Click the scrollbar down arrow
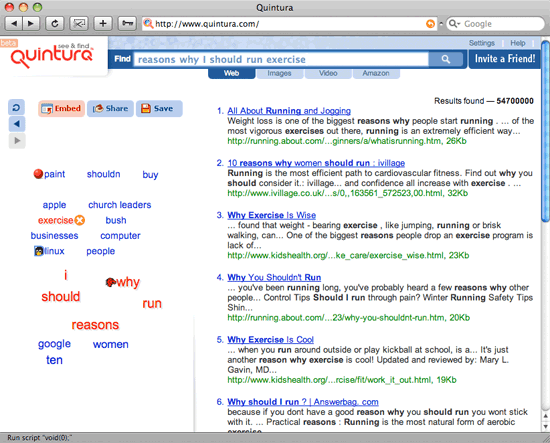This screenshot has width=550, height=443. pyautogui.click(x=545, y=426)
